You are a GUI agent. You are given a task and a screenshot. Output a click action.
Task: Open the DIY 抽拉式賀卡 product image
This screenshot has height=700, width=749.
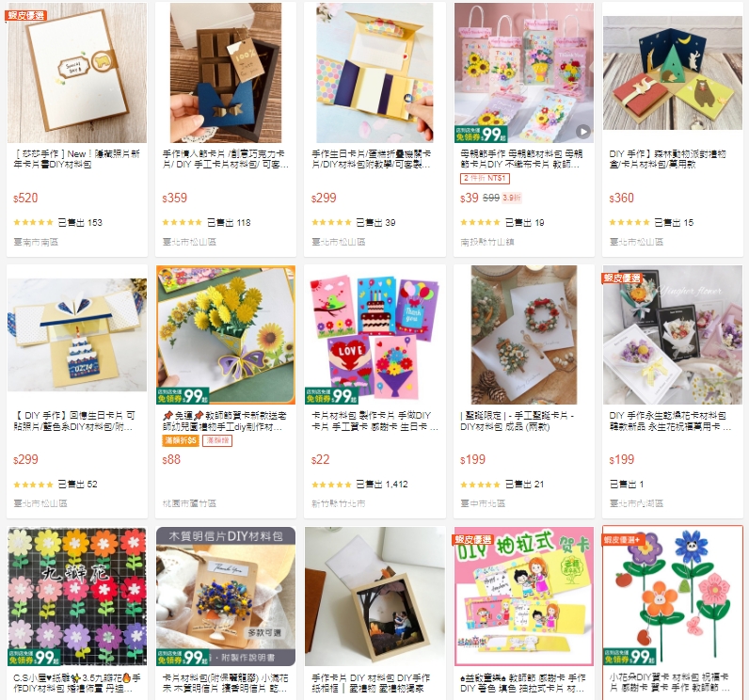click(524, 597)
